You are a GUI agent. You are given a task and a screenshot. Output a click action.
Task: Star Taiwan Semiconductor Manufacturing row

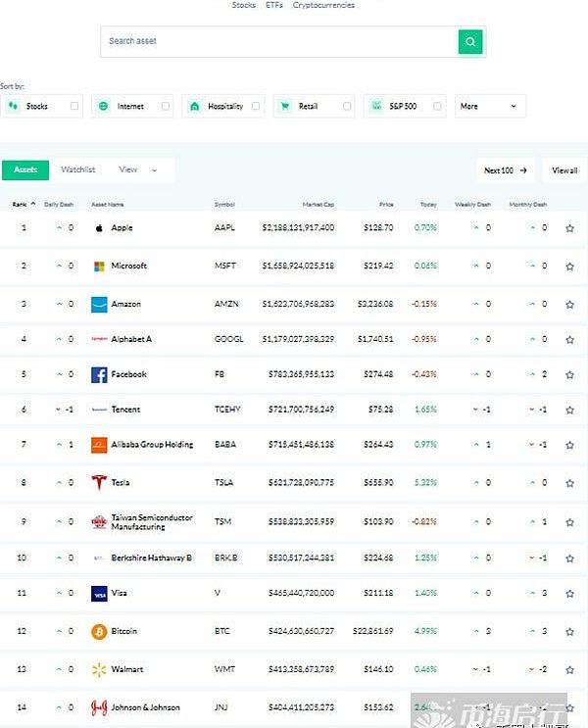pyautogui.click(x=569, y=522)
